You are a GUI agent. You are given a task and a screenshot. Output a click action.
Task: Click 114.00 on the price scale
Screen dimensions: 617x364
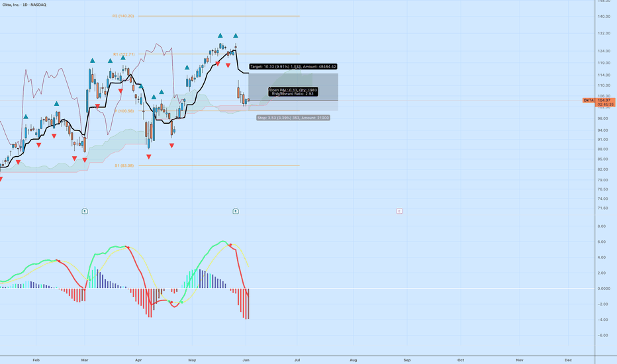tap(604, 75)
